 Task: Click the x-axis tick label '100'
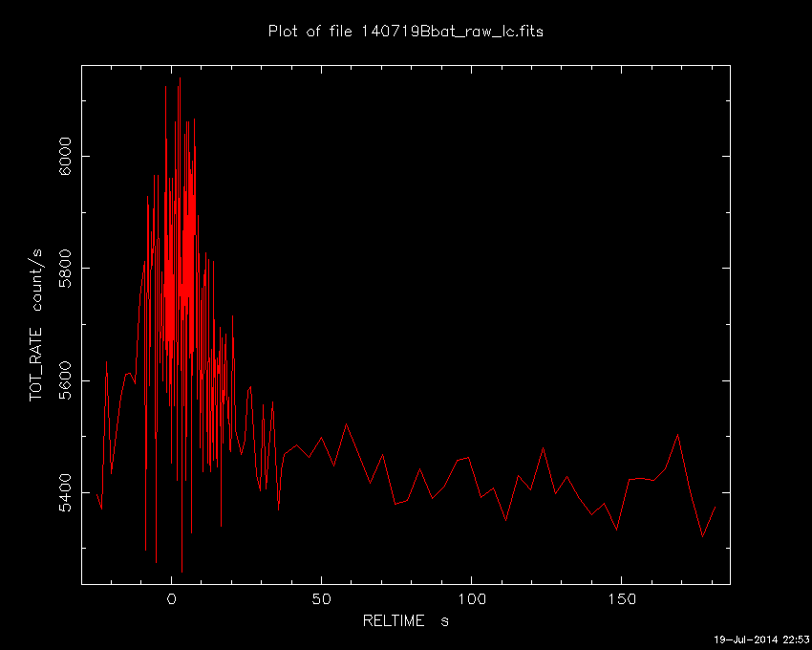471,599
